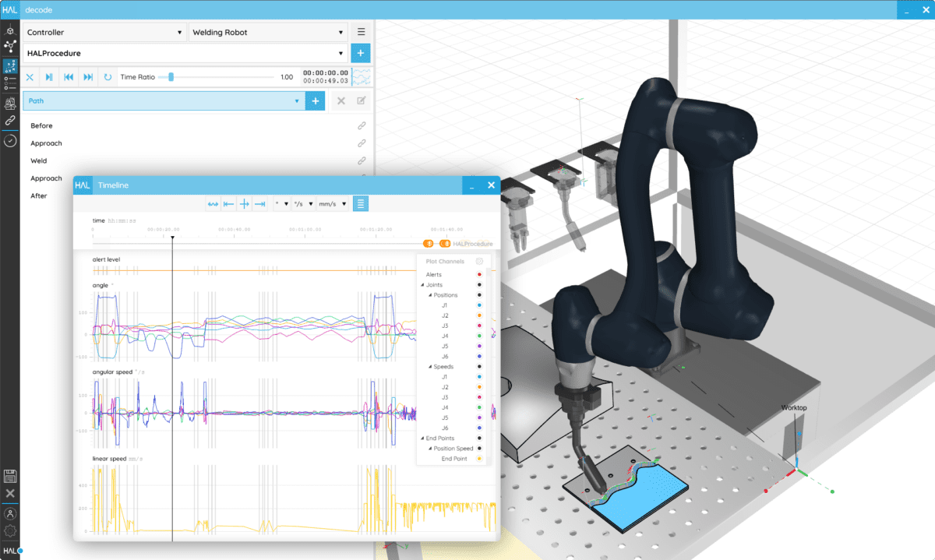Open the Controller dropdown
The height and width of the screenshot is (560, 935).
104,33
